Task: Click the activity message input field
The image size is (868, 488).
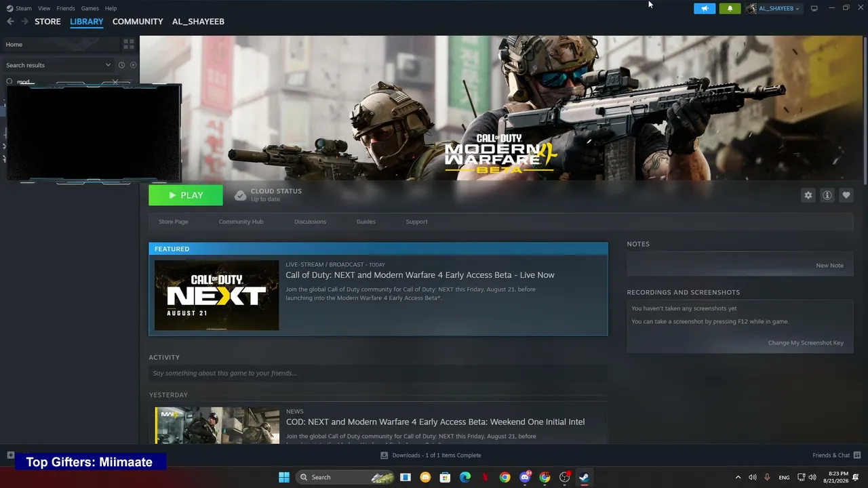Action: (378, 373)
